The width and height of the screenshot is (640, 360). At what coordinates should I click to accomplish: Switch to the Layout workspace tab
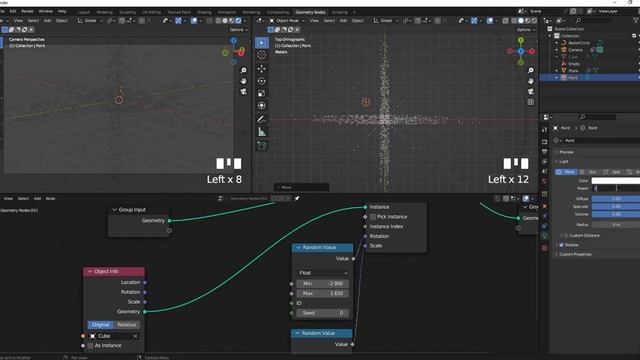(84, 12)
